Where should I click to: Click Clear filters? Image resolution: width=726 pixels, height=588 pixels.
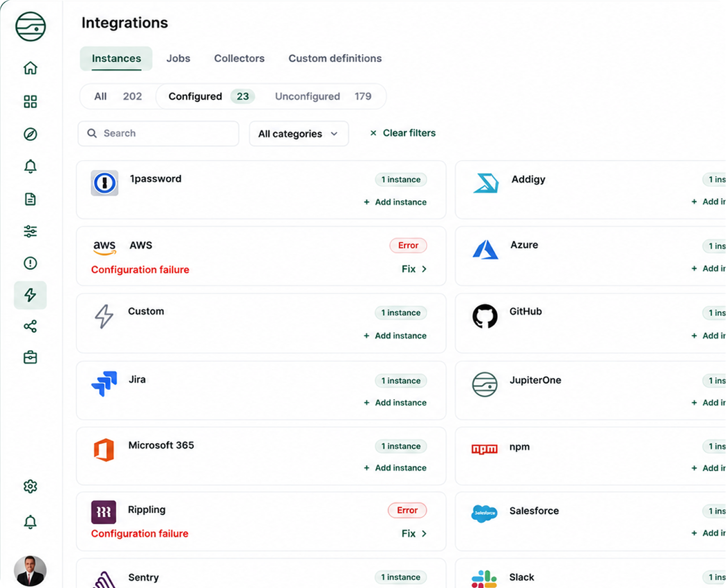coord(403,133)
